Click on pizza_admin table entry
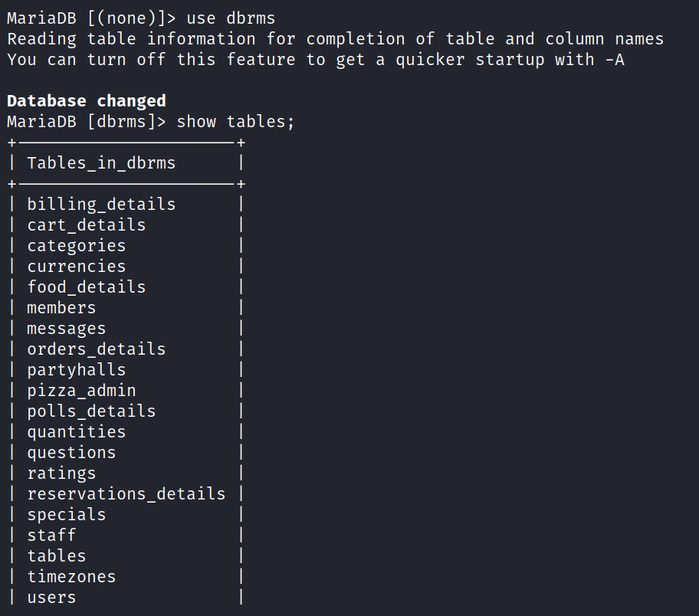The width and height of the screenshot is (699, 616). 81,391
